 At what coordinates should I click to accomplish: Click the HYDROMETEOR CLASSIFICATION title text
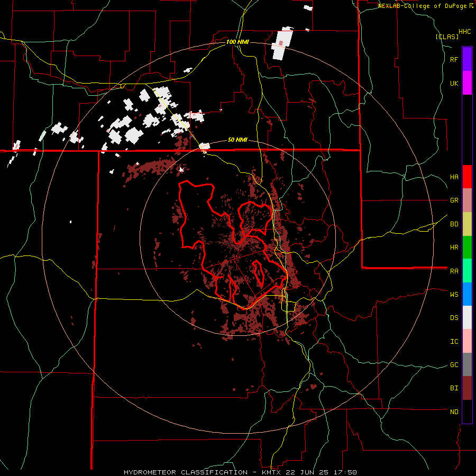click(x=186, y=472)
